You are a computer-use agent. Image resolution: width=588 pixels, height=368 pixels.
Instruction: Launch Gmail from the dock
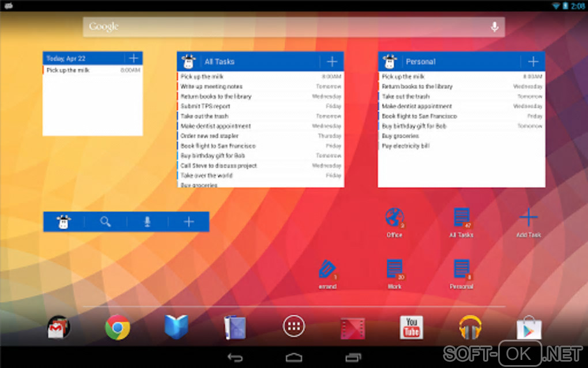pyautogui.click(x=58, y=328)
